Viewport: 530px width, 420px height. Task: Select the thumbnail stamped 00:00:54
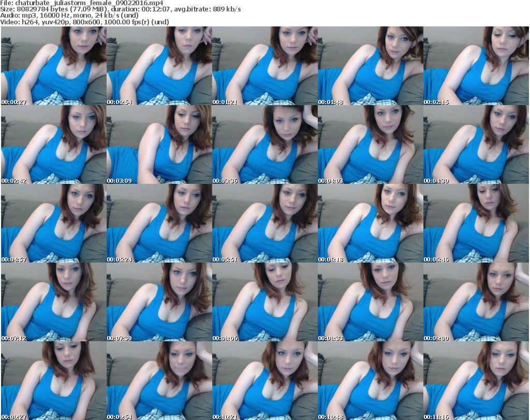click(159, 66)
